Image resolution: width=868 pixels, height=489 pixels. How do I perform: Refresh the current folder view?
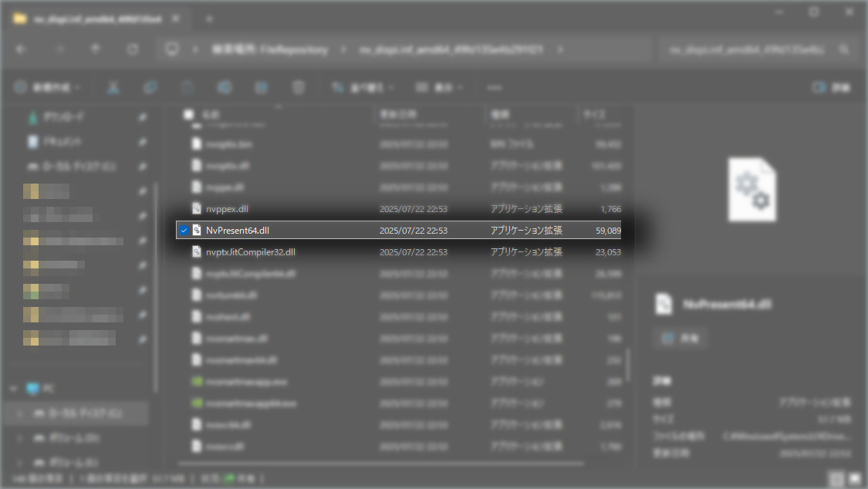(x=132, y=49)
